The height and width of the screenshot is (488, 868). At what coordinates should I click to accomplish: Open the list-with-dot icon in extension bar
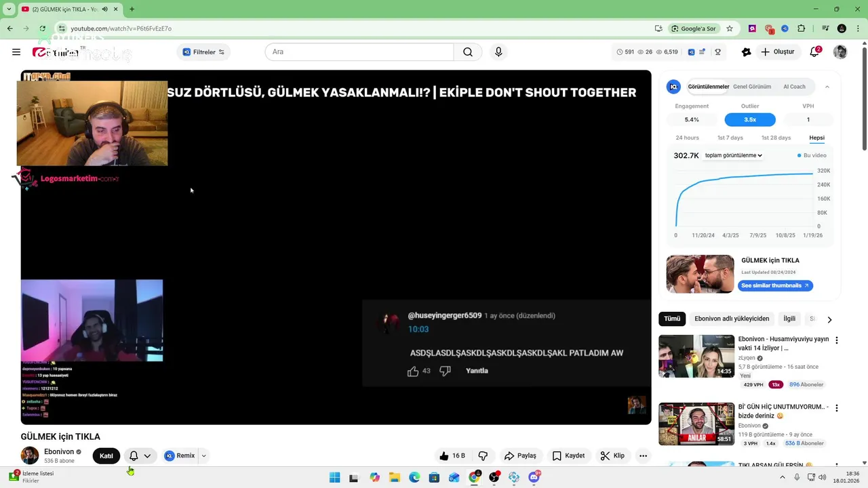pos(703,52)
